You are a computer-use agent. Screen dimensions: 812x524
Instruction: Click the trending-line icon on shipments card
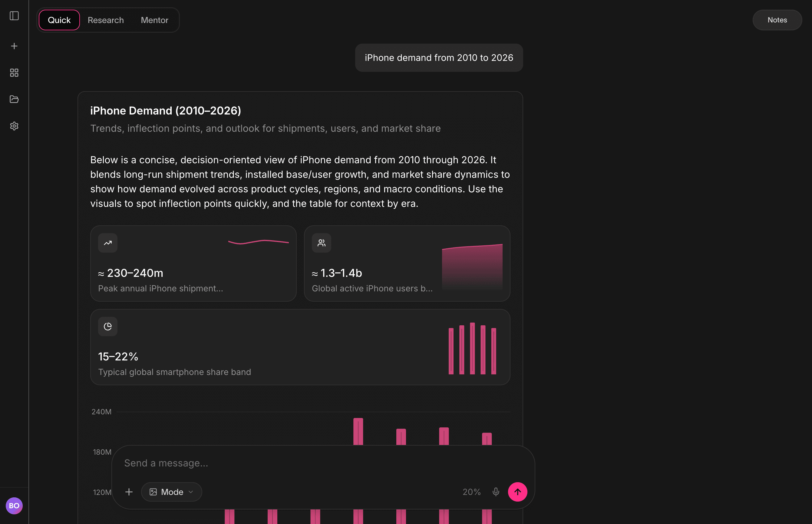click(107, 243)
